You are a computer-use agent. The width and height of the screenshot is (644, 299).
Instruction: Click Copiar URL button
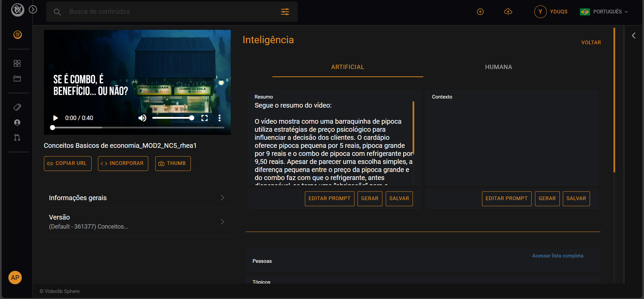click(68, 164)
